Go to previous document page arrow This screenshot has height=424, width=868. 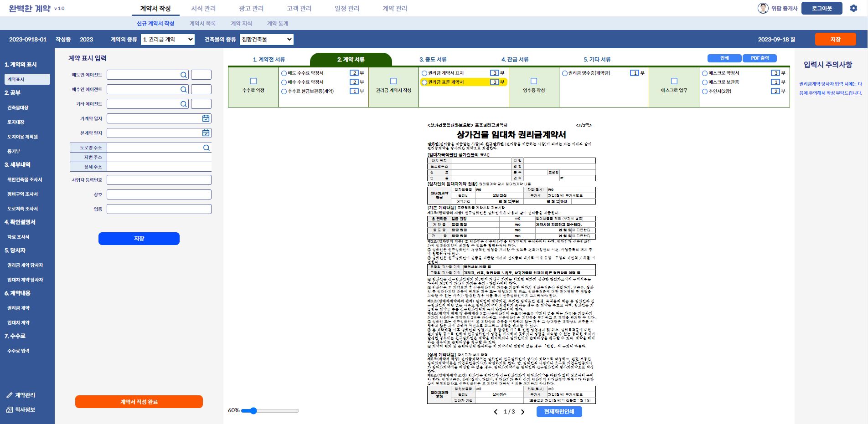pos(496,412)
